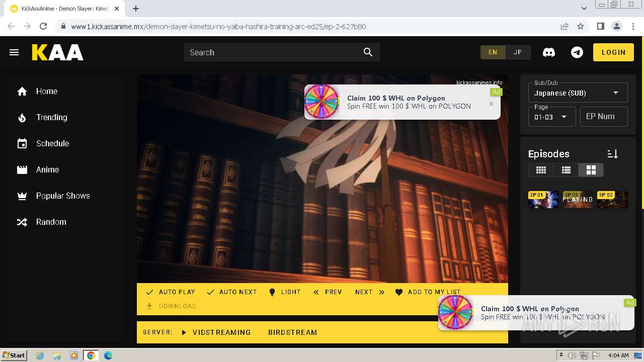
Task: Open Anime in the sidebar
Action: click(48, 169)
